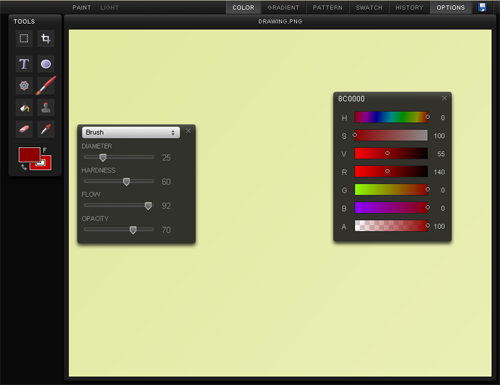Click the Diameter slider handle
The image size is (500, 385).
pos(103,157)
